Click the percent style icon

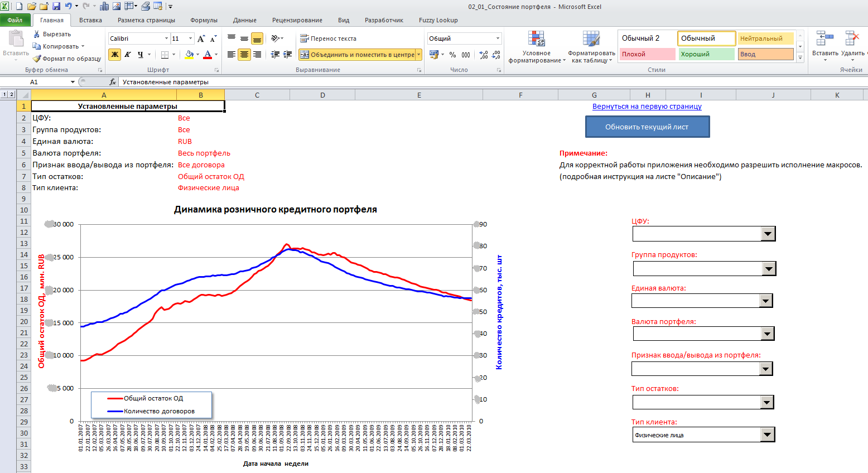click(452, 55)
